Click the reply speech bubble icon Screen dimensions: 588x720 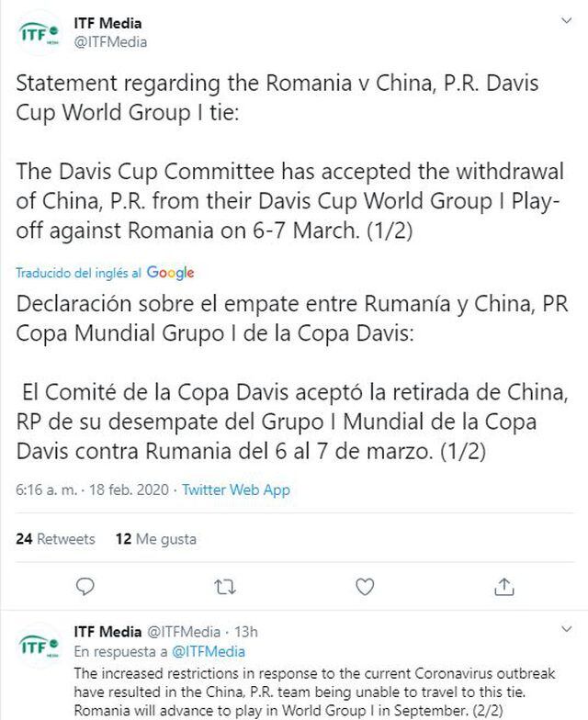[x=85, y=586]
